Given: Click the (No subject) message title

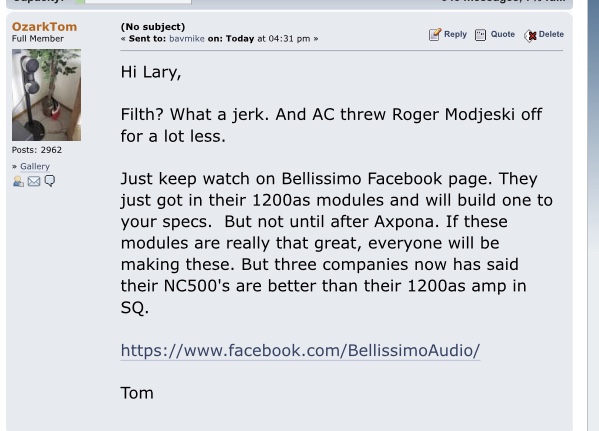Looking at the screenshot, I should pyautogui.click(x=153, y=27).
